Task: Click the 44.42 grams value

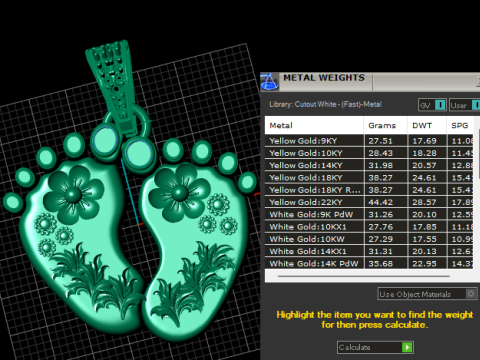Action: (x=380, y=202)
